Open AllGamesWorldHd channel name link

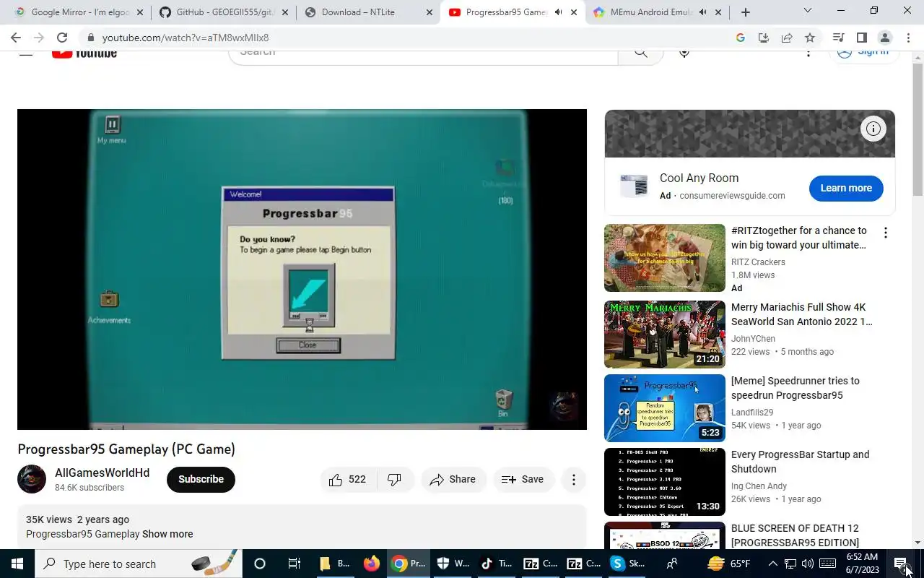[x=103, y=473]
